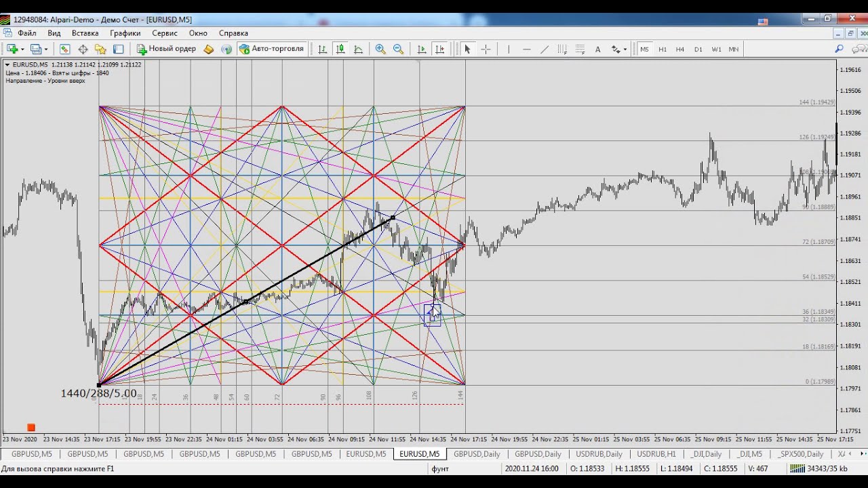Click the Новый ордер button
Image resolution: width=868 pixels, height=488 pixels.
click(167, 49)
